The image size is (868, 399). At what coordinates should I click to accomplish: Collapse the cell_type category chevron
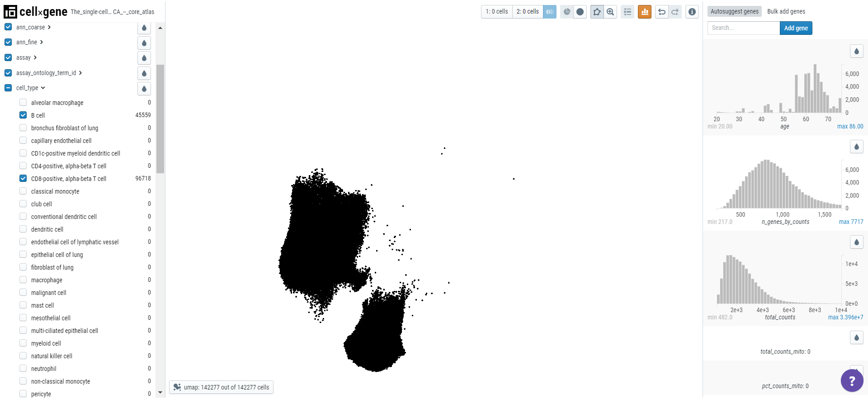click(43, 88)
